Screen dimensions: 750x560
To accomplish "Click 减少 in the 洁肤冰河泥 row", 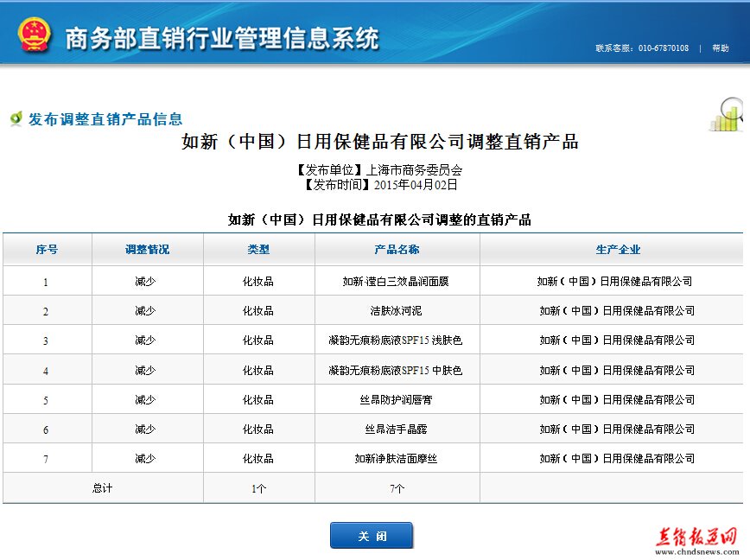I will 145,311.
